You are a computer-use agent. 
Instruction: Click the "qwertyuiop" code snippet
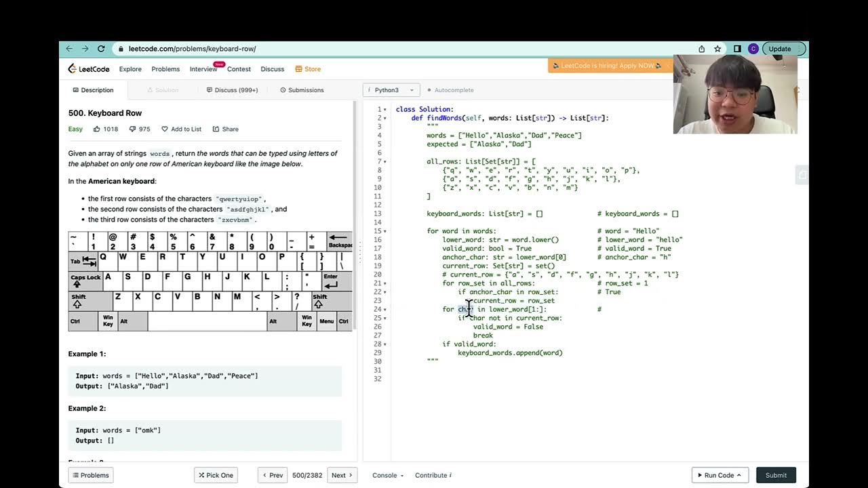239,199
